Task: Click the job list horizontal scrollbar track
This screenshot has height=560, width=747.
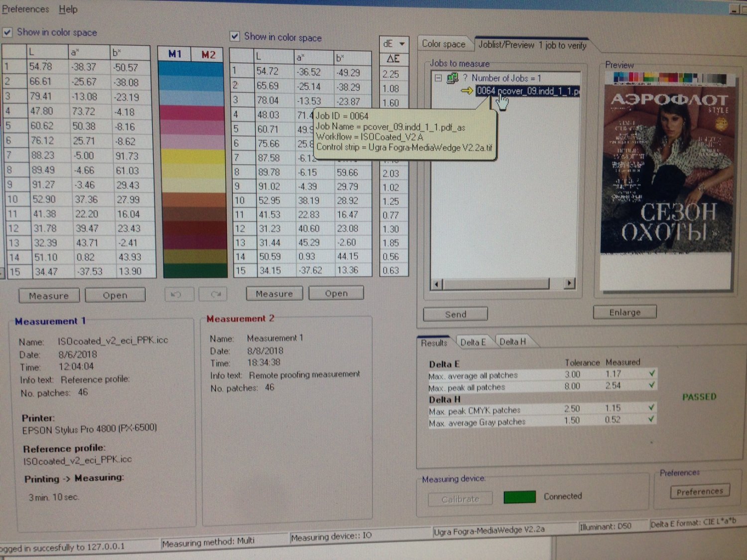Action: click(503, 284)
